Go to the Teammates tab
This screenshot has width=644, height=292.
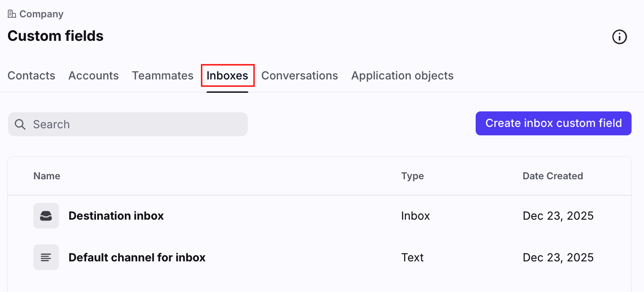click(x=163, y=76)
